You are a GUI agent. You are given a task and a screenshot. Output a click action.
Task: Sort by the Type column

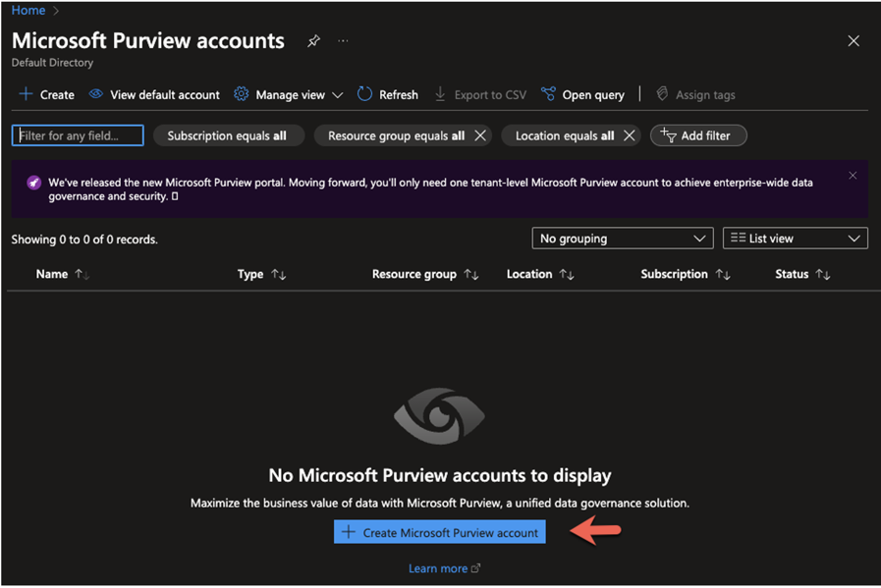(262, 274)
